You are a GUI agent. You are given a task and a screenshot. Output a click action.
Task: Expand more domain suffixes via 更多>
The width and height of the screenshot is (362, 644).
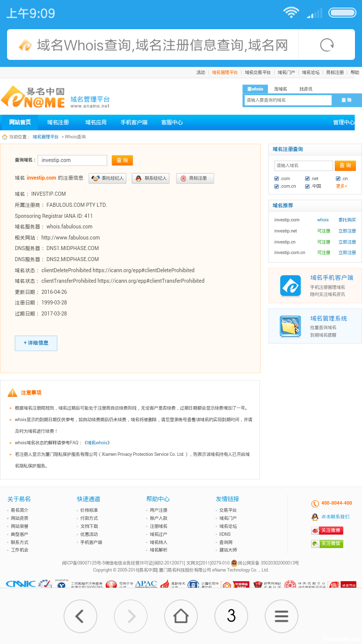click(341, 186)
